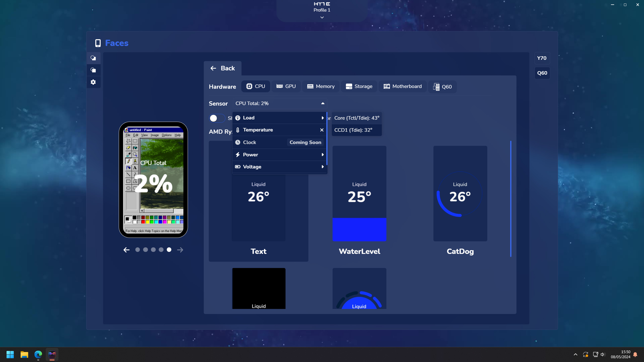Select the GPU tab
The image size is (644, 362).
pos(291,86)
